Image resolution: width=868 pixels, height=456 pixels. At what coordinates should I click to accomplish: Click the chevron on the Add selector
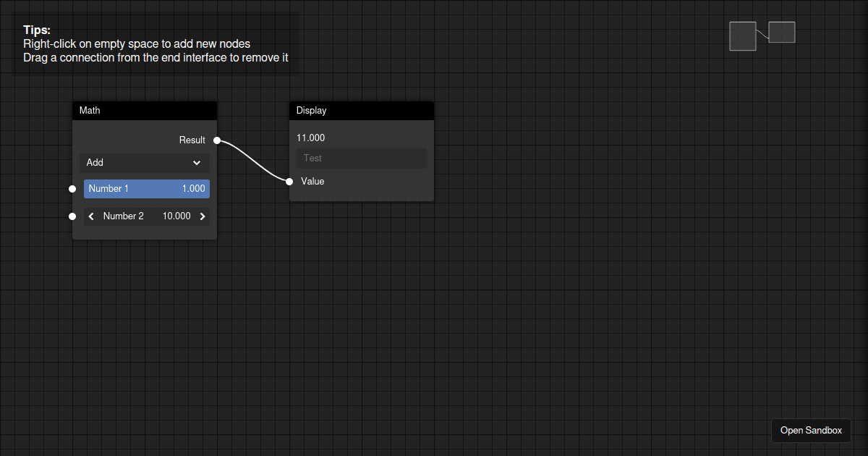(196, 163)
